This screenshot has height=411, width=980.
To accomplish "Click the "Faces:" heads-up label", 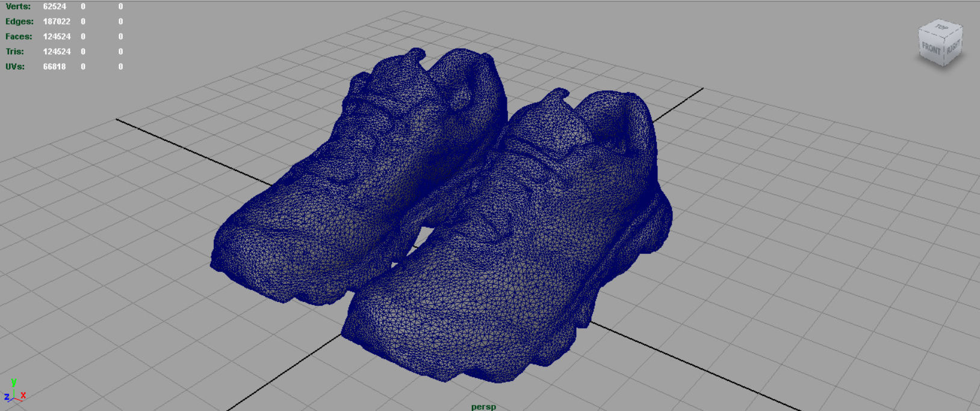I will point(19,36).
